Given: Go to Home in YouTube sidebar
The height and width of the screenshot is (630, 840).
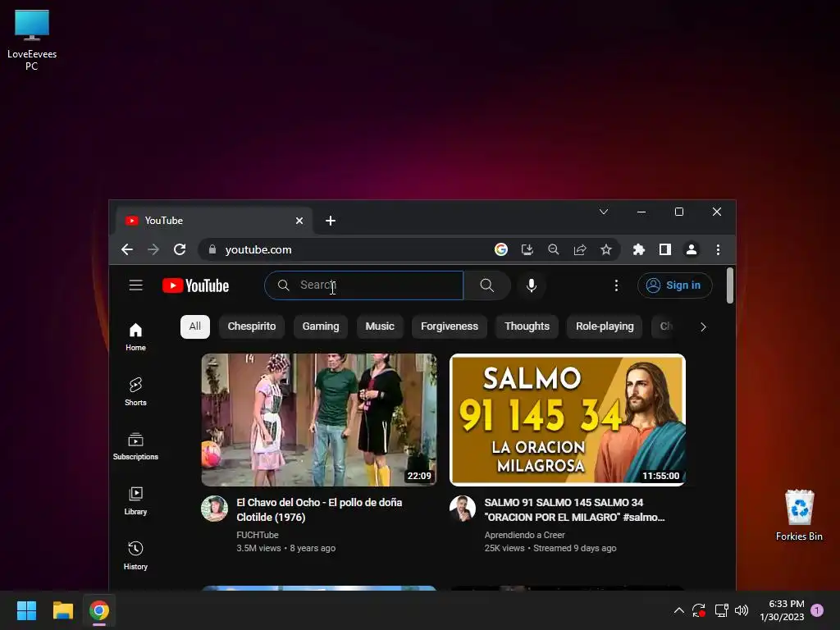Looking at the screenshot, I should (x=135, y=336).
